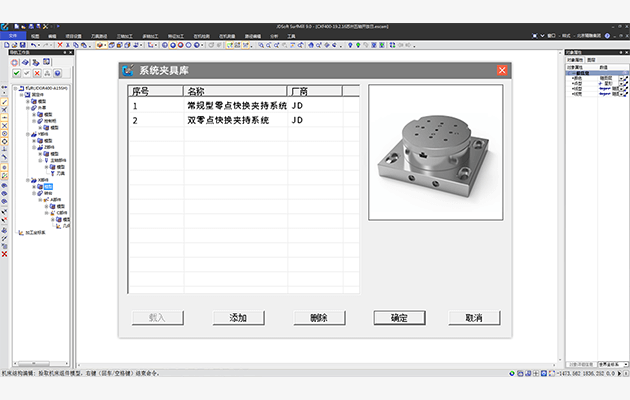The width and height of the screenshot is (630, 400).
Task: Select row 2 双零点快换夹持系统
Action: tap(244, 120)
